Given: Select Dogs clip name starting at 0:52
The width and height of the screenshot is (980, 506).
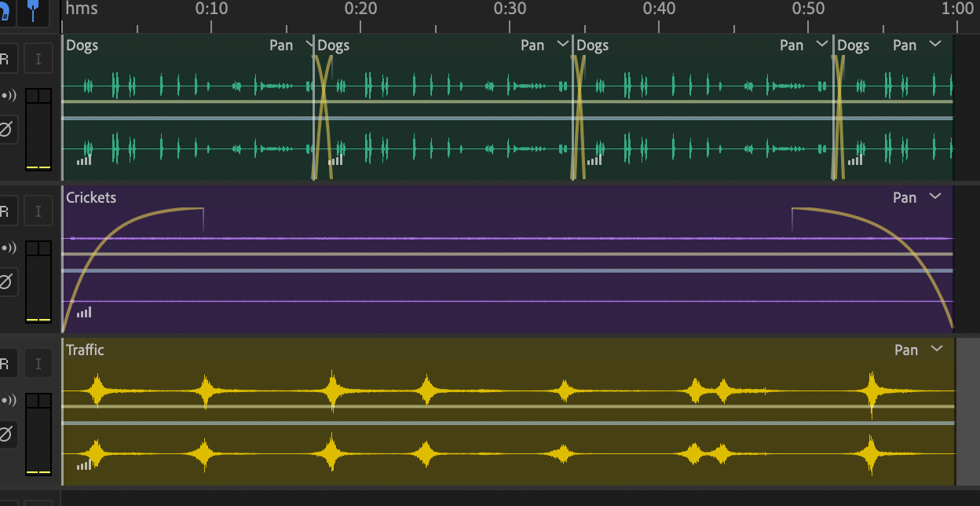Looking at the screenshot, I should [x=854, y=46].
